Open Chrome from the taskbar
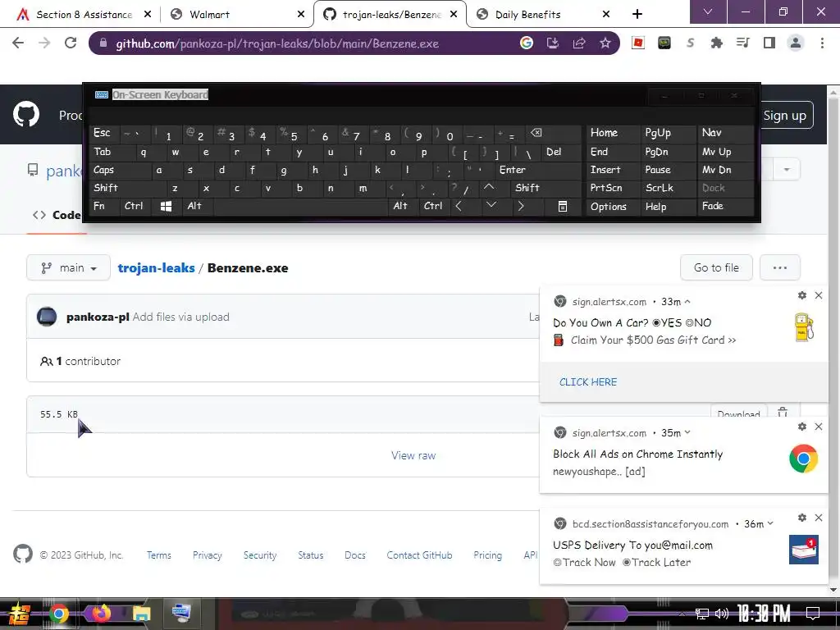The image size is (840, 630). [x=58, y=614]
